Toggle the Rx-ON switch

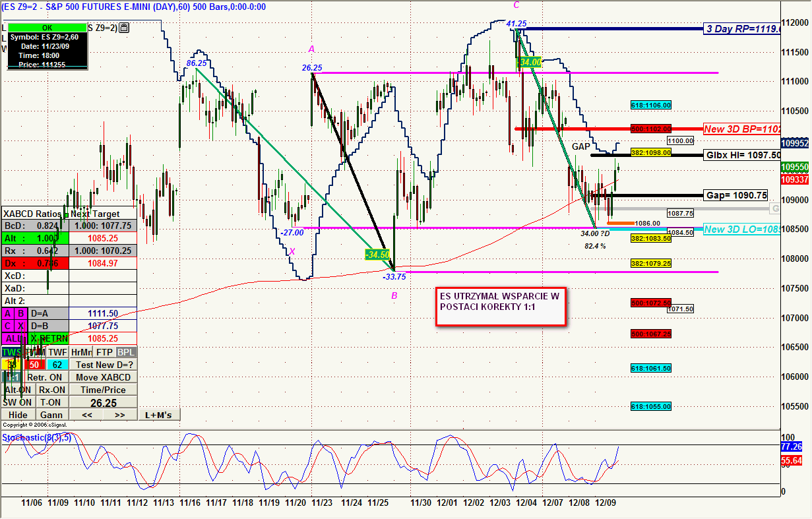[x=52, y=390]
